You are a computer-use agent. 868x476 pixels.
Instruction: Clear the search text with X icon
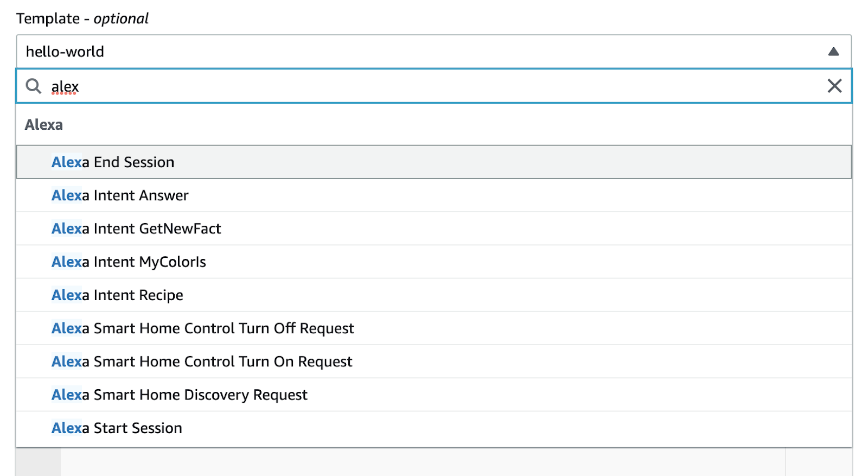tap(834, 86)
